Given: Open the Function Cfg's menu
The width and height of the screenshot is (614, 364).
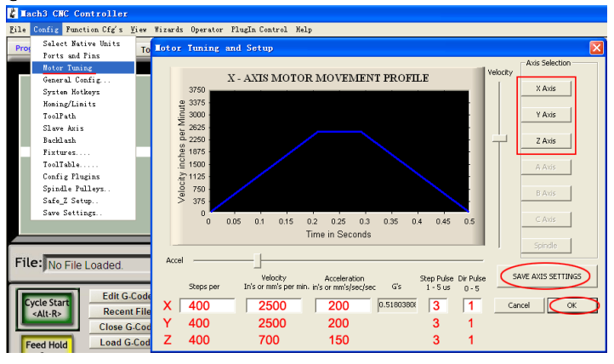Looking at the screenshot, I should 94,30.
